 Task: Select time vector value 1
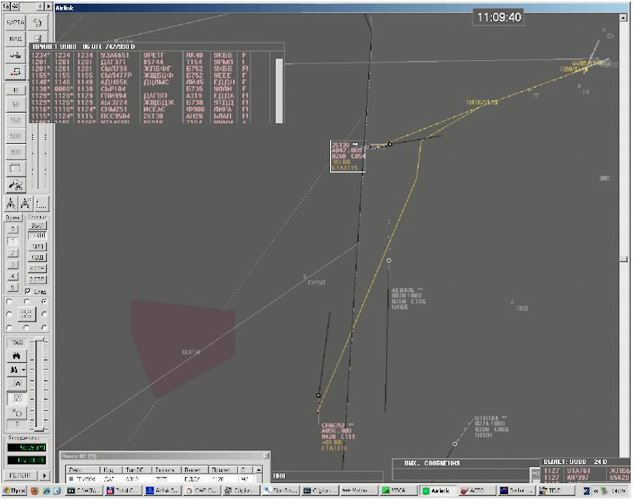pyautogui.click(x=13, y=241)
